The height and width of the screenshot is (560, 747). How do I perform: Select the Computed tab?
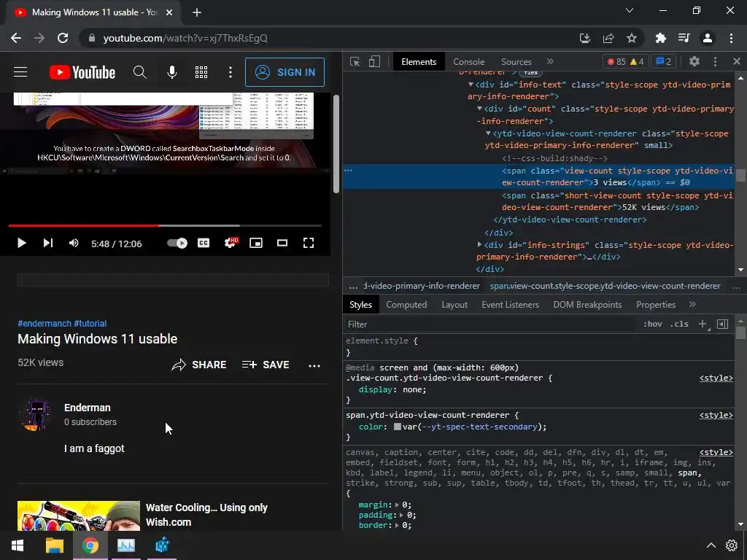coord(406,305)
